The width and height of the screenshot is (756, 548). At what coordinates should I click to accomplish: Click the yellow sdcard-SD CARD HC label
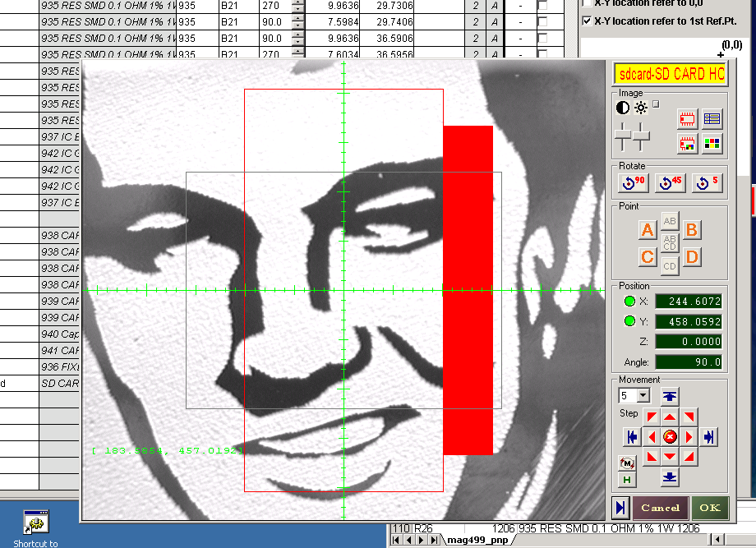[x=671, y=74]
